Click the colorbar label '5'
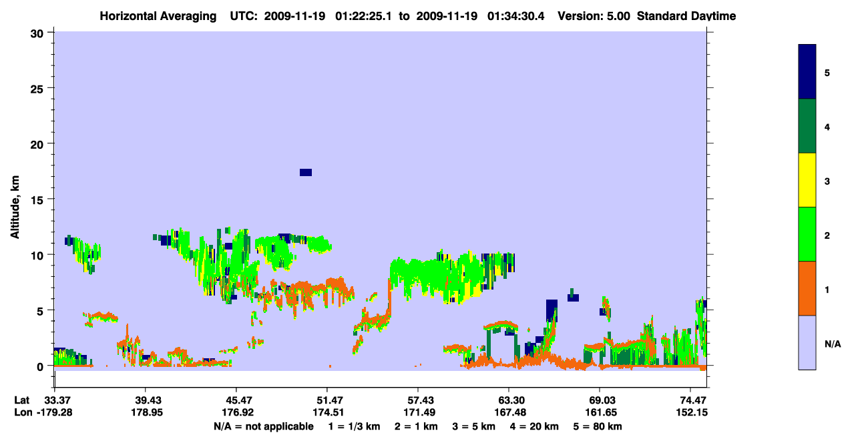868x445 pixels. click(x=827, y=72)
